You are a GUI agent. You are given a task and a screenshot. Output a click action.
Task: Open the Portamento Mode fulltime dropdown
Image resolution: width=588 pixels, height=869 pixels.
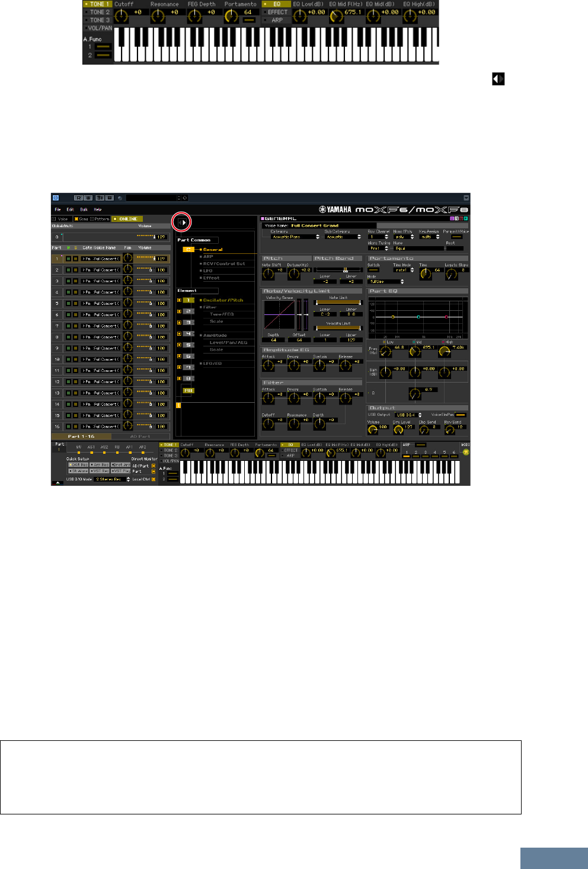tap(386, 282)
